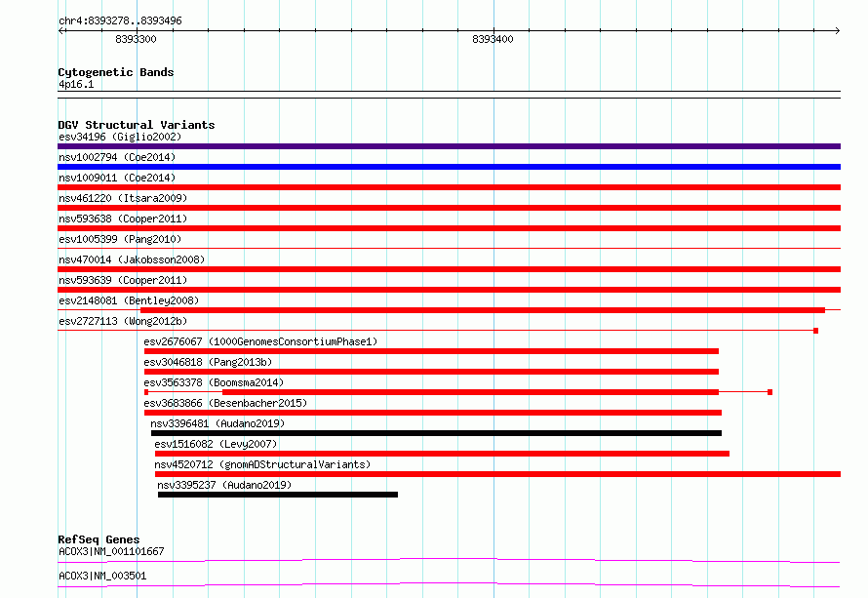
Task: Select the nsv593638 (Cooper2011) label
Action: coord(123,219)
